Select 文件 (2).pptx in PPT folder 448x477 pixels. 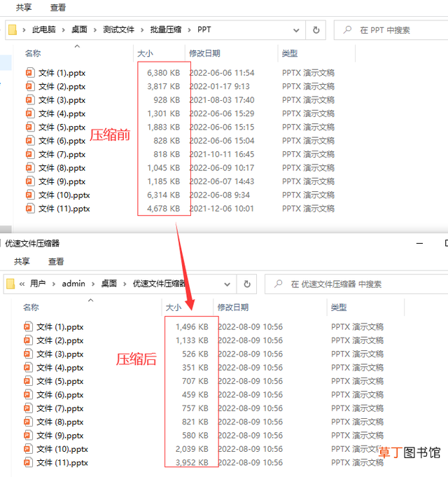[62, 86]
